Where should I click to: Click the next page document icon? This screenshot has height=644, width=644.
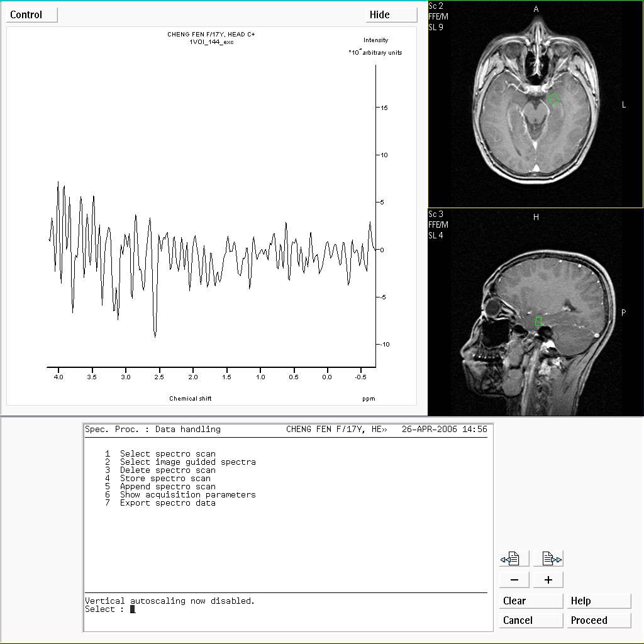(548, 558)
